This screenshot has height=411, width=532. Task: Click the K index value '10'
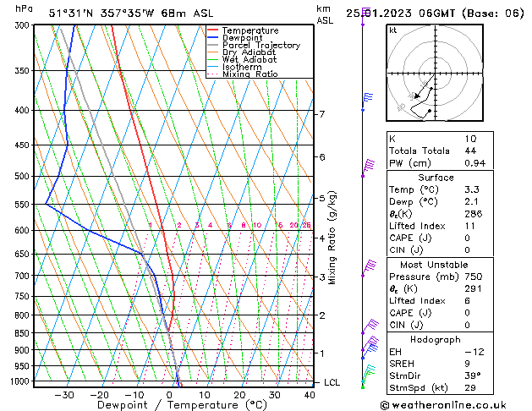point(470,139)
